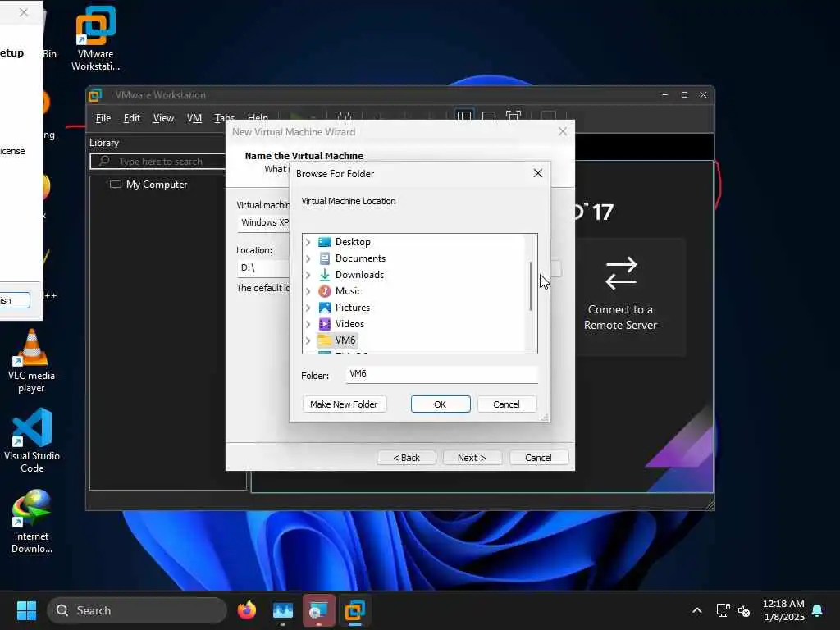The width and height of the screenshot is (840, 630).
Task: Click the Location field showing D:\
Action: 263,268
